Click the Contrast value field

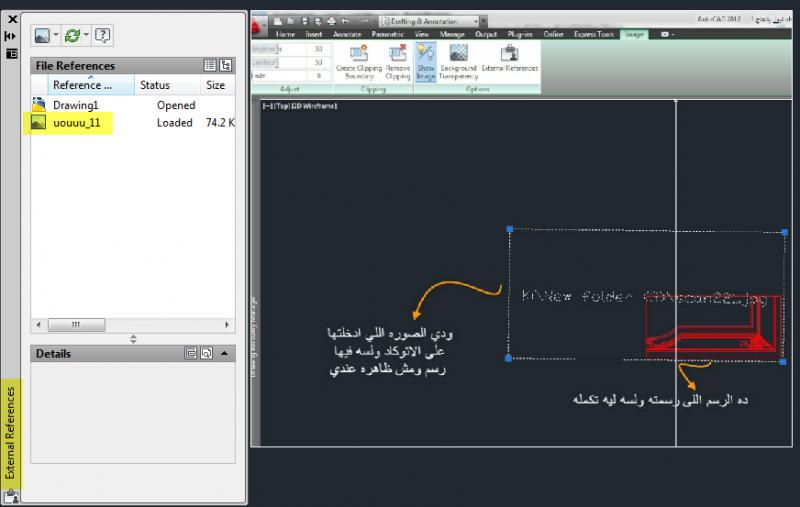[319, 62]
